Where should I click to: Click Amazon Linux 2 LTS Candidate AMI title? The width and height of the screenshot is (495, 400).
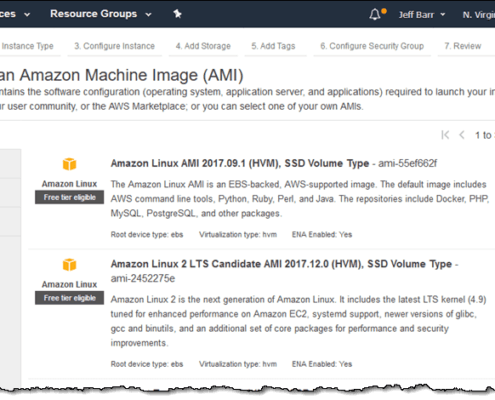pyautogui.click(x=281, y=264)
